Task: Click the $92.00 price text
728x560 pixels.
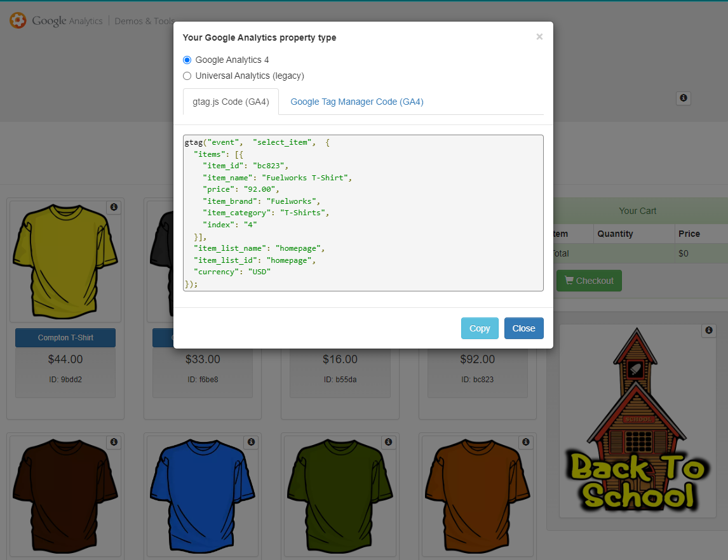Action: tap(478, 359)
